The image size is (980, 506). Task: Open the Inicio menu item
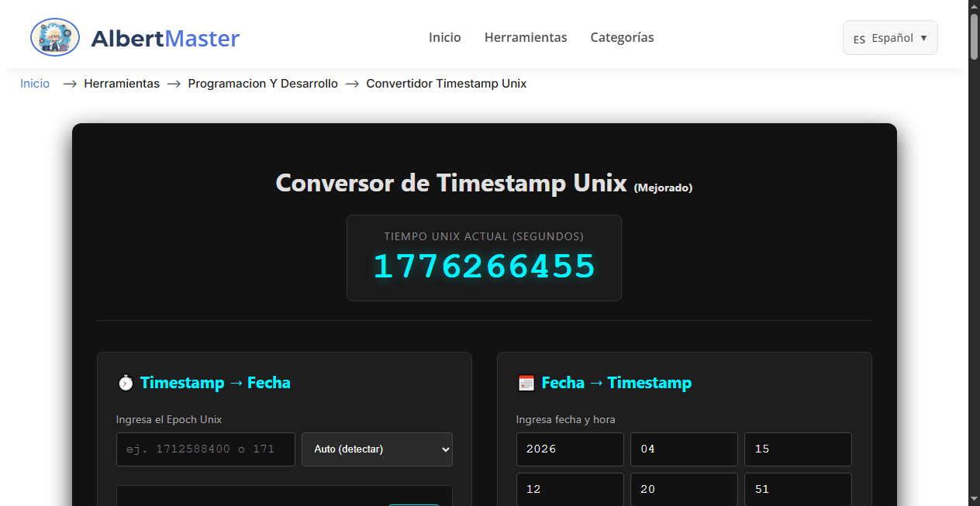[444, 37]
